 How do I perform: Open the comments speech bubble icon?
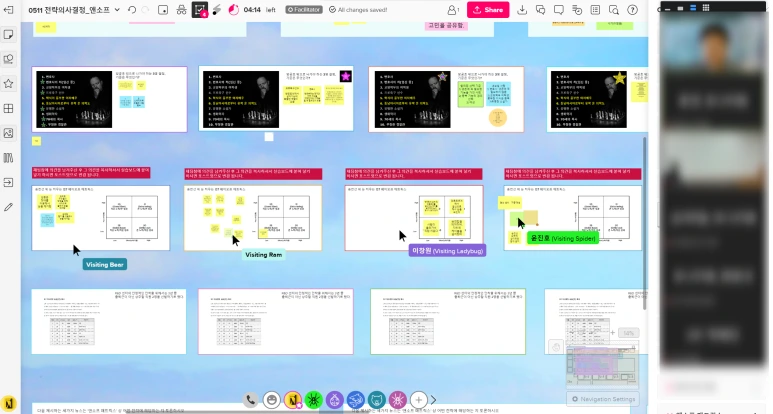(559, 10)
